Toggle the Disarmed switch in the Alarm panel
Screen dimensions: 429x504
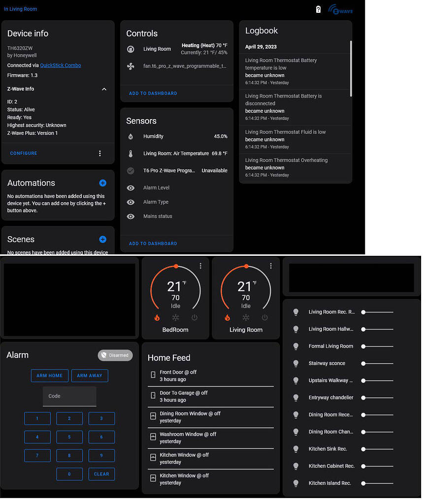[x=115, y=355]
